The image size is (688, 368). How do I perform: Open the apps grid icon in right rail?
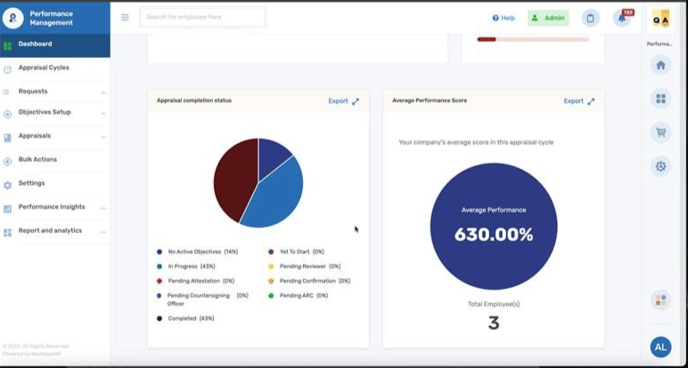pyautogui.click(x=660, y=99)
